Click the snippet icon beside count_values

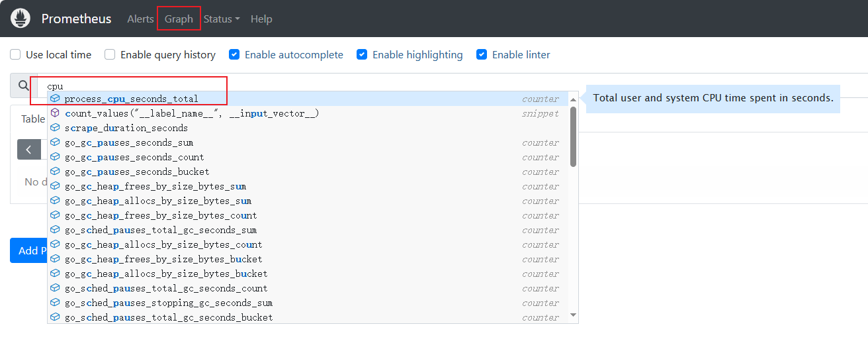pos(56,113)
